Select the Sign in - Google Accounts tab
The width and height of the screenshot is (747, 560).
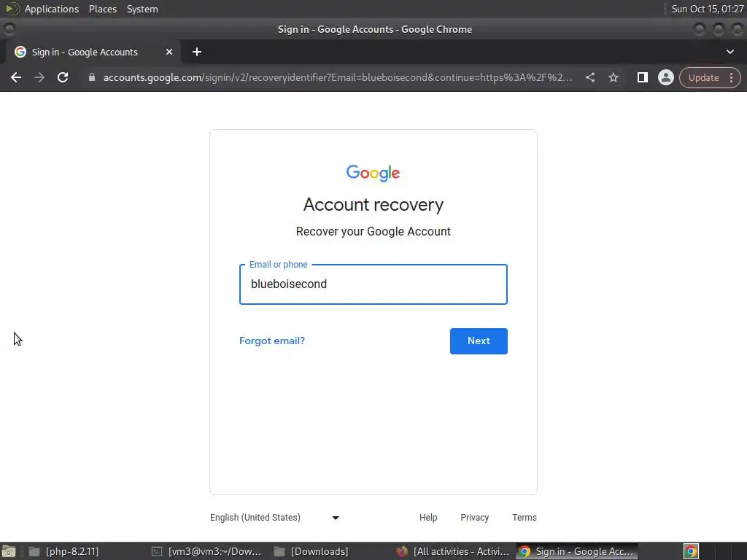93,52
